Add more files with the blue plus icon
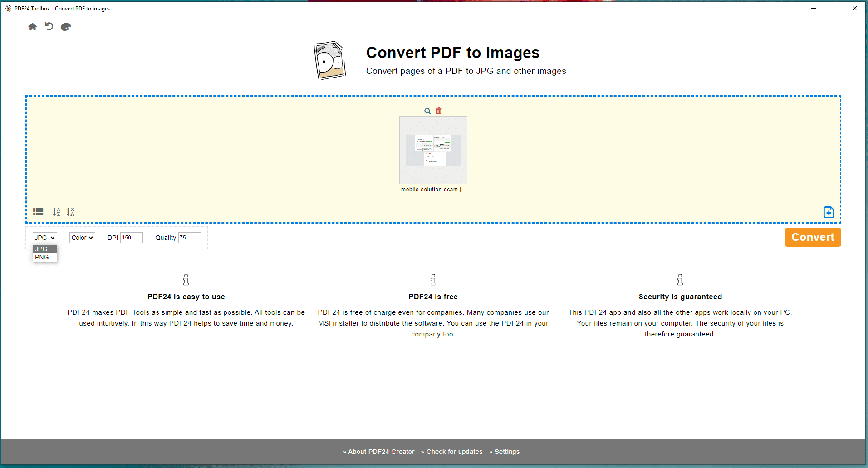868x468 pixels. coord(829,212)
